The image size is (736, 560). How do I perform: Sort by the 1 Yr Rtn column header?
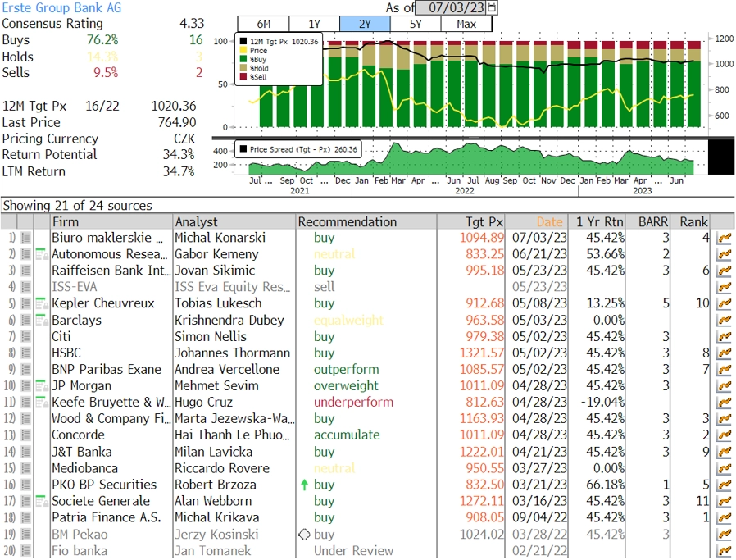click(597, 221)
